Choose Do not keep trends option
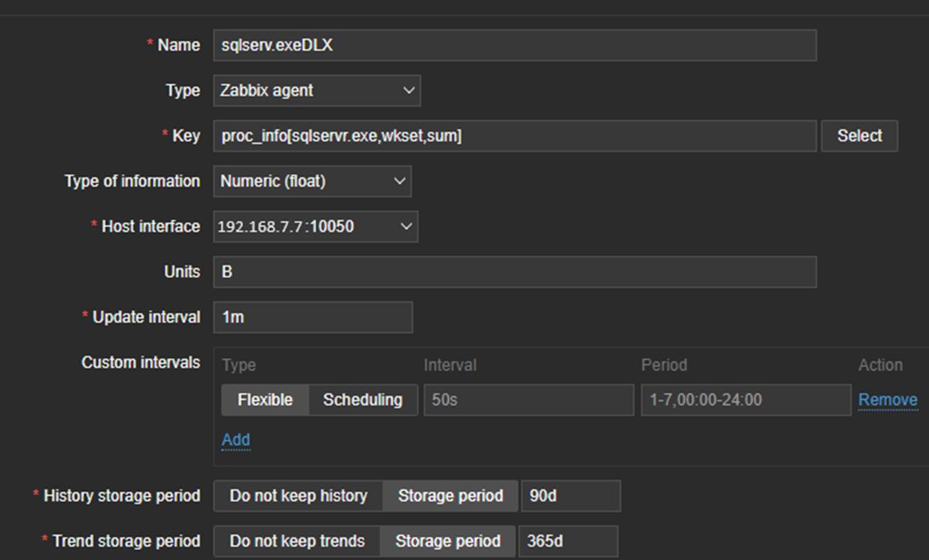This screenshot has width=929, height=560. click(x=297, y=541)
